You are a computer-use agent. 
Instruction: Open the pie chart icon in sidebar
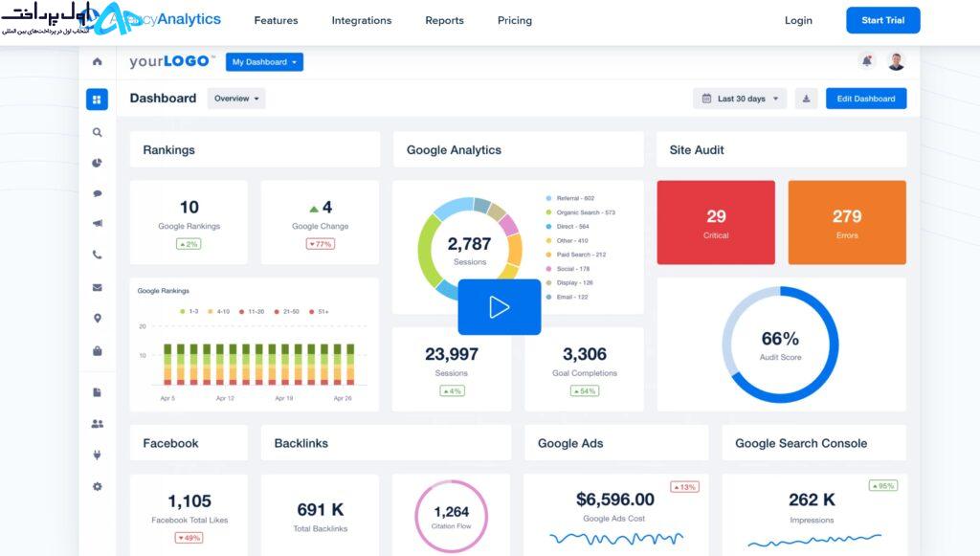[97, 163]
